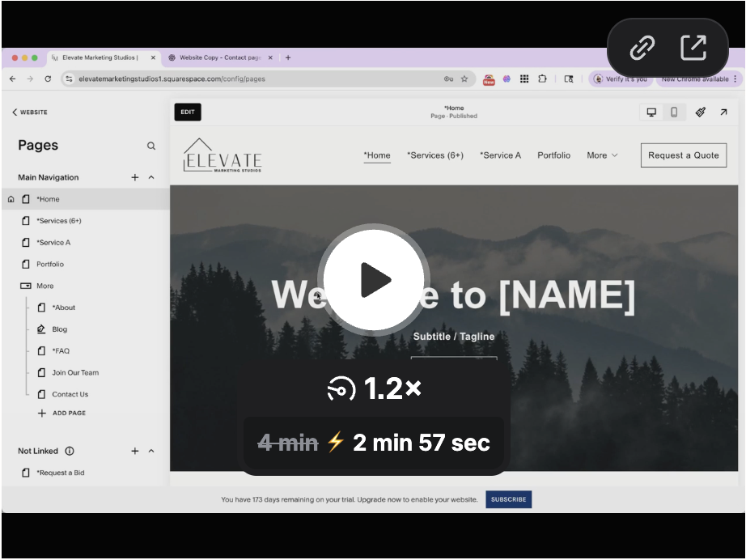The height and width of the screenshot is (560, 746).
Task: Expand the More folder in the sidebar
Action: 45,286
